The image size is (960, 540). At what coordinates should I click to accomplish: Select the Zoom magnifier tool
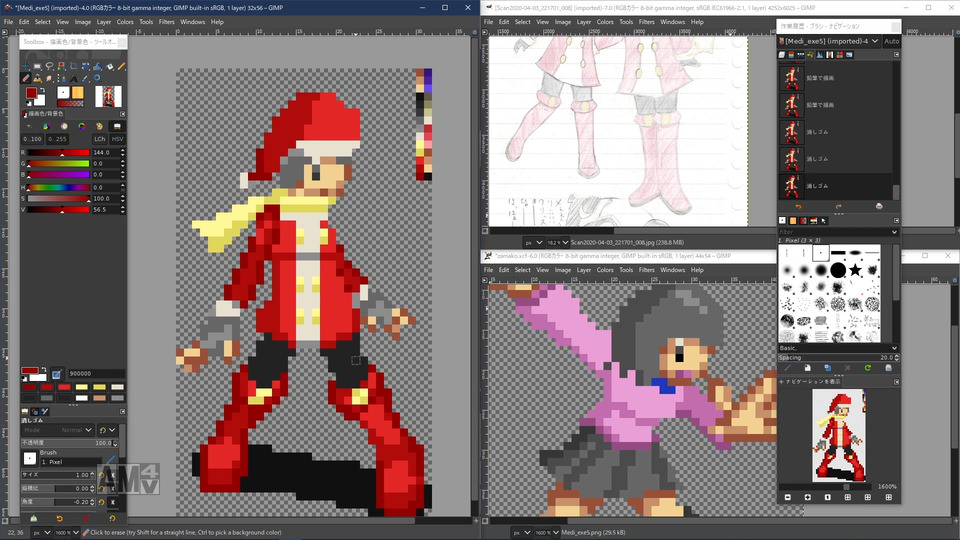[x=97, y=78]
